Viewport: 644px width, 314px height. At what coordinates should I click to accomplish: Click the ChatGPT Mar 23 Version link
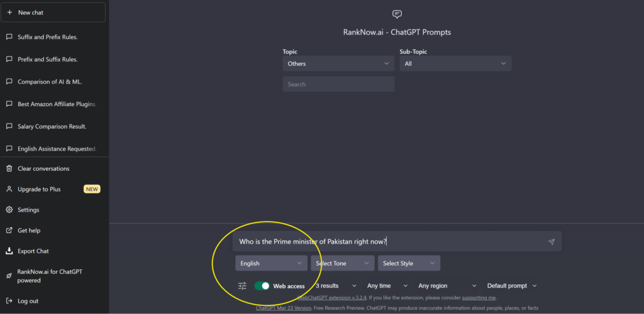click(284, 308)
